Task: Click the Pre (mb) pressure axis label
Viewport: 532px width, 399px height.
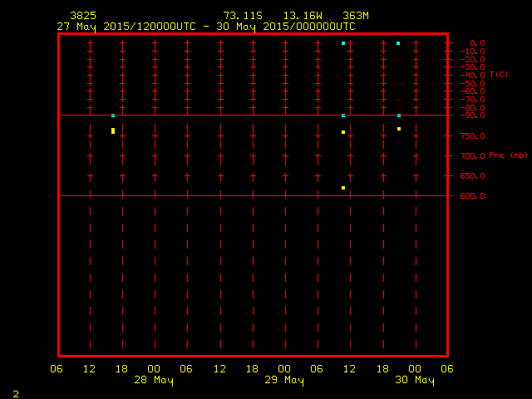Action: (x=508, y=155)
